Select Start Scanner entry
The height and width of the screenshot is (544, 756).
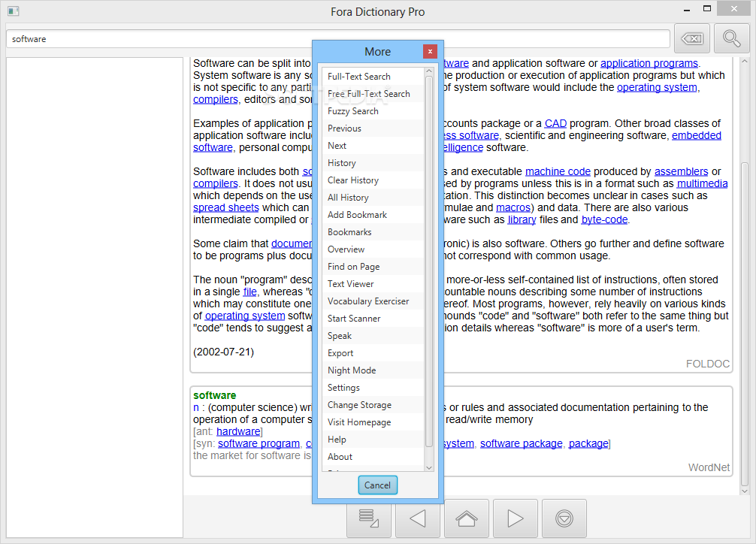coord(373,319)
